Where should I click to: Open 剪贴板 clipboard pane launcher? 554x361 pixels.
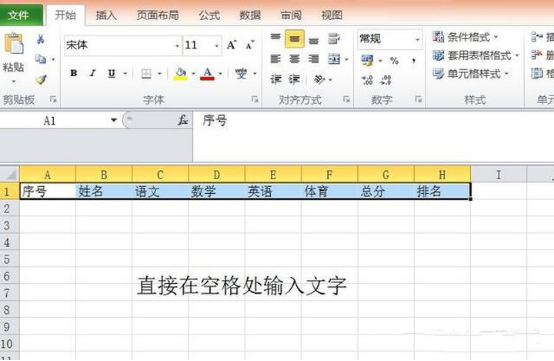[53, 100]
